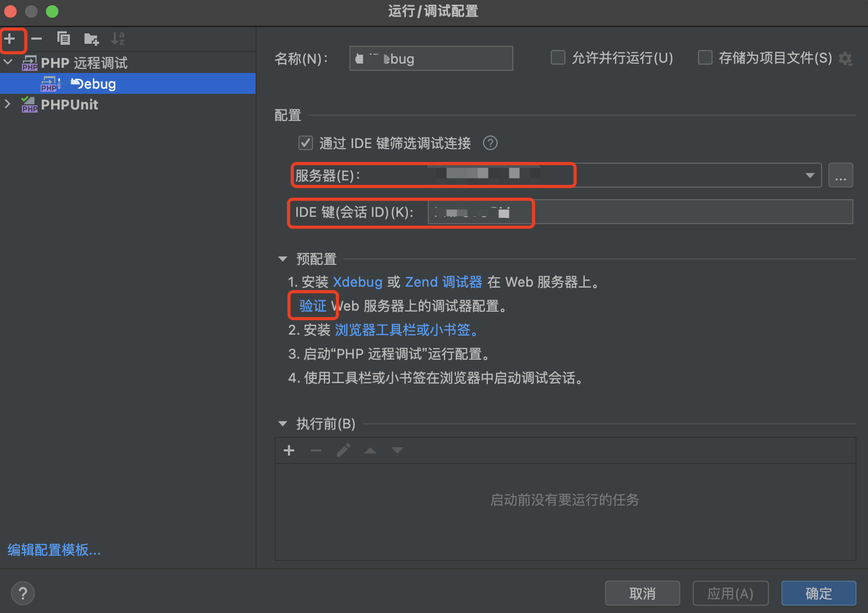
Task: Add a new run configuration
Action: pyautogui.click(x=9, y=39)
